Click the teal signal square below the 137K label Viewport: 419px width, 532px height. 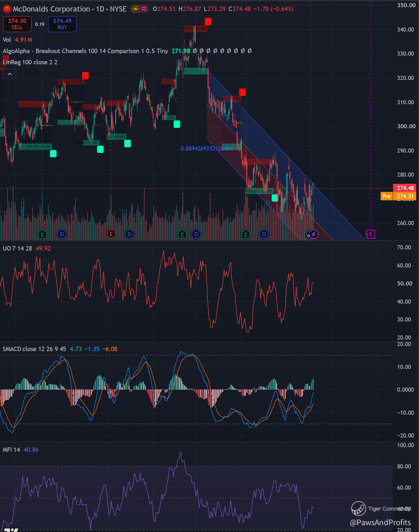pos(177,124)
